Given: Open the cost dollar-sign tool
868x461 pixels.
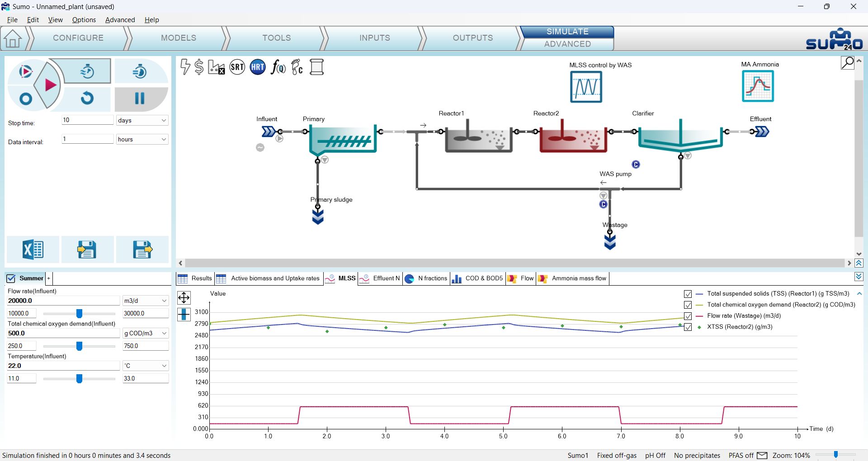Looking at the screenshot, I should [199, 67].
